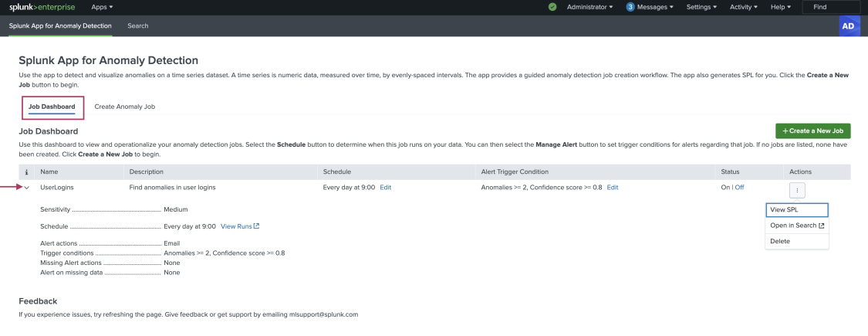Click the Create a New Job button
868x336 pixels.
[812, 131]
